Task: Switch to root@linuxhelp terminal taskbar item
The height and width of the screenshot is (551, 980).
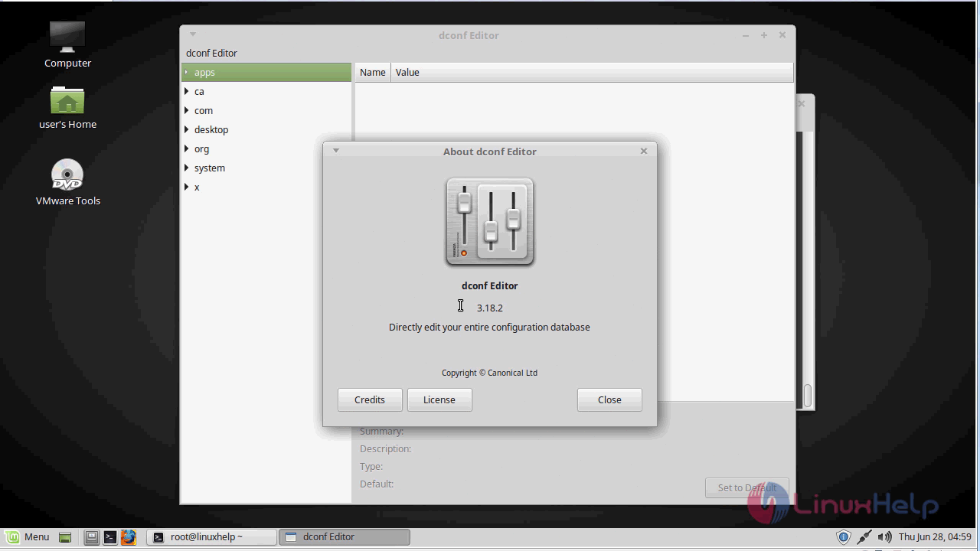Action: pyautogui.click(x=211, y=537)
